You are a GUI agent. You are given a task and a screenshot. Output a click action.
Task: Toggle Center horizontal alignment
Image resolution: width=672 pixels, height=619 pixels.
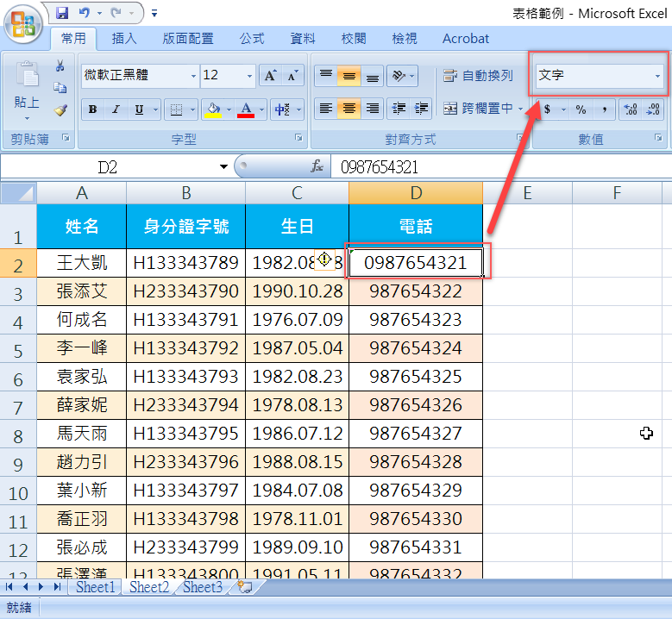pos(349,109)
